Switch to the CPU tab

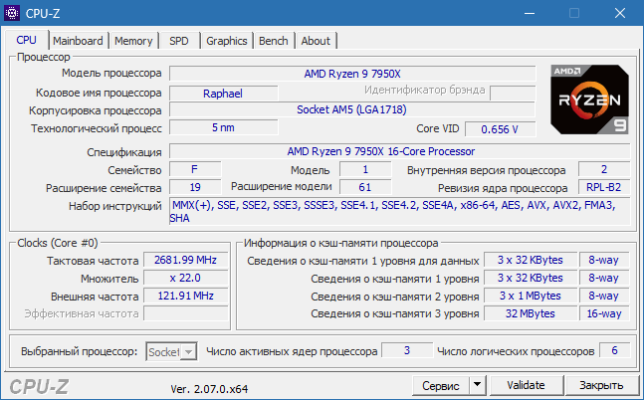click(x=26, y=40)
